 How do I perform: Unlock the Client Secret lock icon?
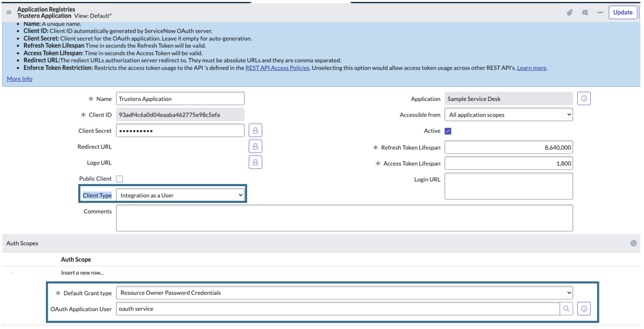tap(255, 131)
